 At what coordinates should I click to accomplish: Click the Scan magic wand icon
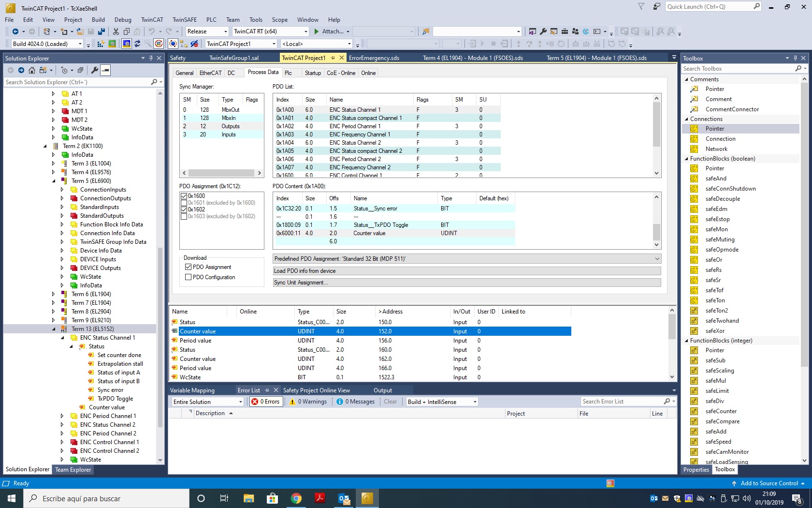tap(148, 44)
